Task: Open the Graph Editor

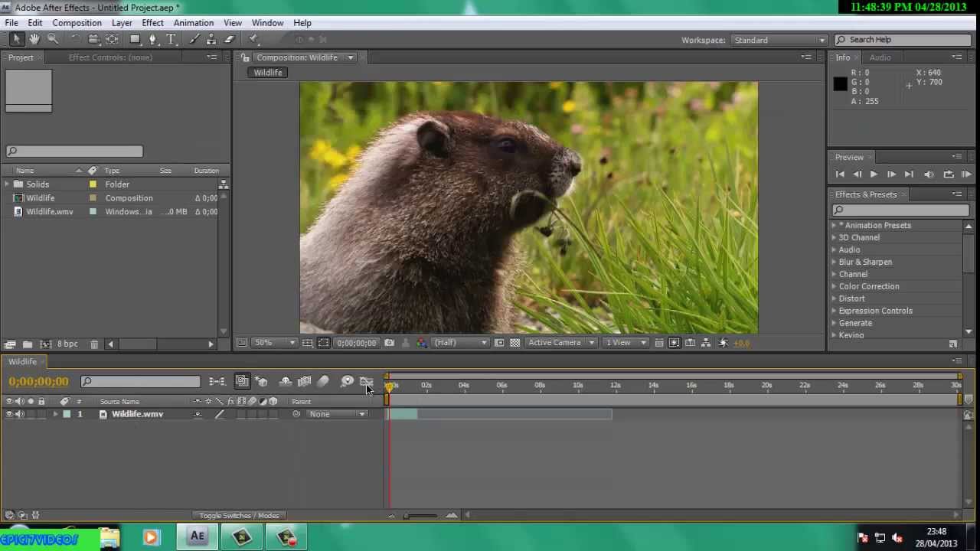Action: pos(366,381)
